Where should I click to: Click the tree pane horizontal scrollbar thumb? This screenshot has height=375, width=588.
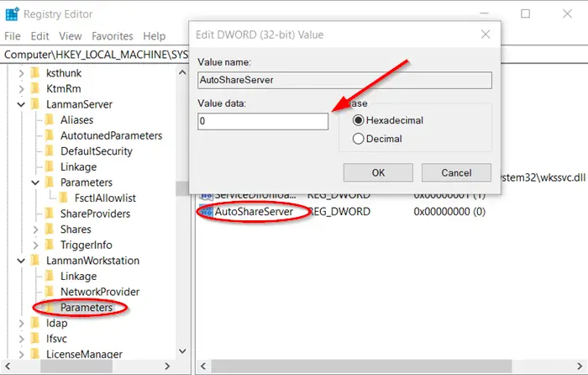[x=76, y=366]
